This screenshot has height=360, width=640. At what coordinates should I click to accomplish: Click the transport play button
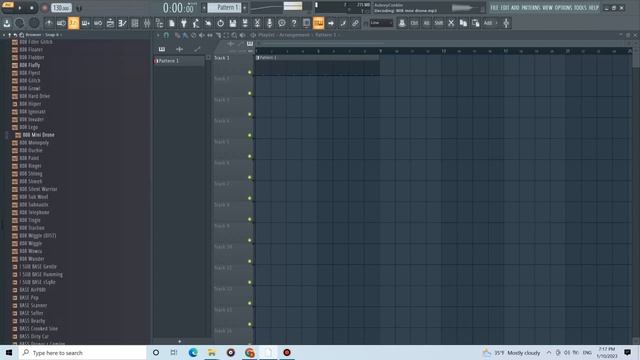pyautogui.click(x=20, y=8)
